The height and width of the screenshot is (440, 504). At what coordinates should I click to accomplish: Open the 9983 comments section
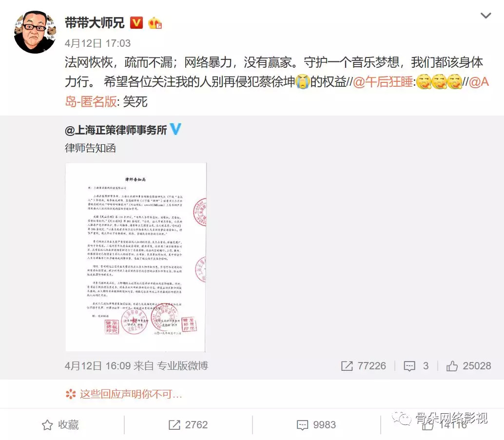pos(316,425)
